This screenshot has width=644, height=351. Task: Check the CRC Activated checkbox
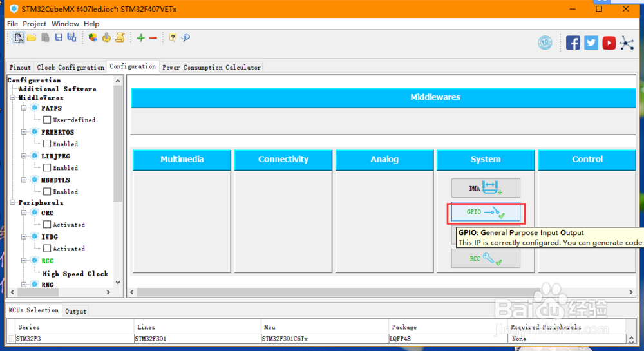(47, 225)
